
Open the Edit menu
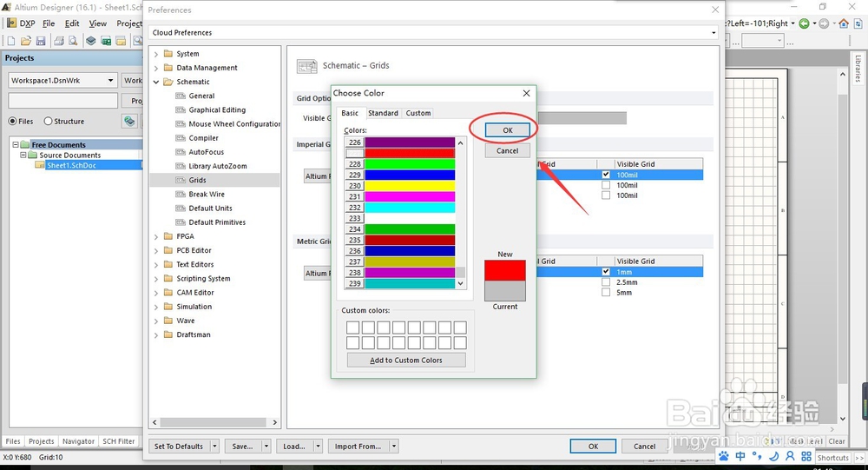pyautogui.click(x=72, y=23)
